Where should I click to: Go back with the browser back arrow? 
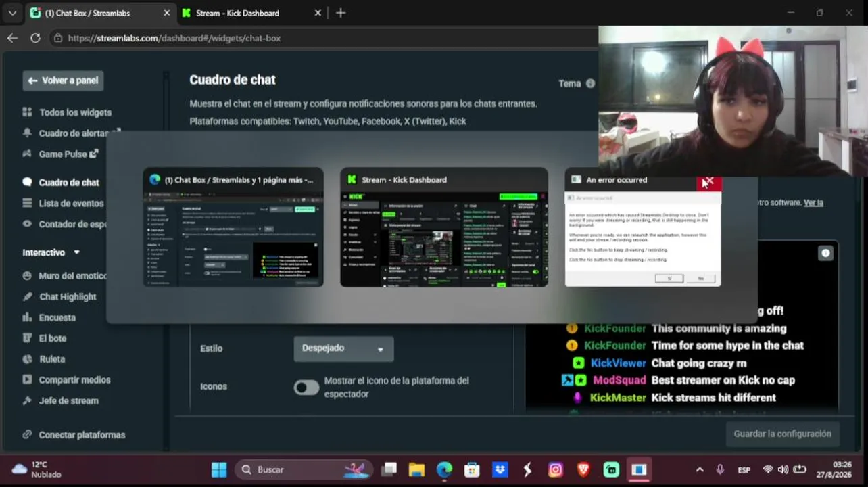click(x=12, y=38)
